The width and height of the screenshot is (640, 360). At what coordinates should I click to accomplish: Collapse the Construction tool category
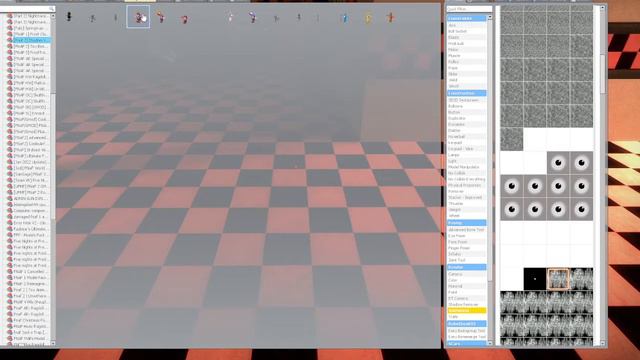467,93
